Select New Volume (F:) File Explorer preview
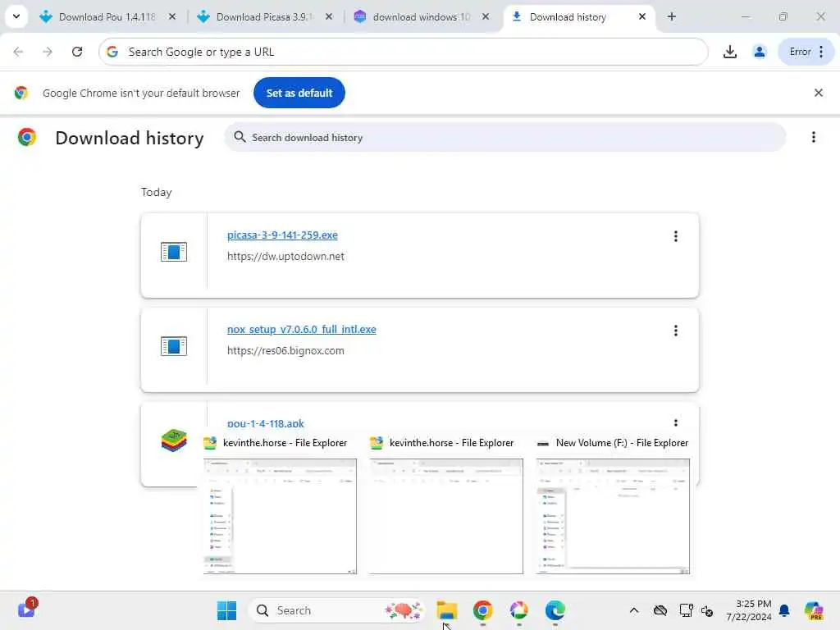 click(613, 516)
